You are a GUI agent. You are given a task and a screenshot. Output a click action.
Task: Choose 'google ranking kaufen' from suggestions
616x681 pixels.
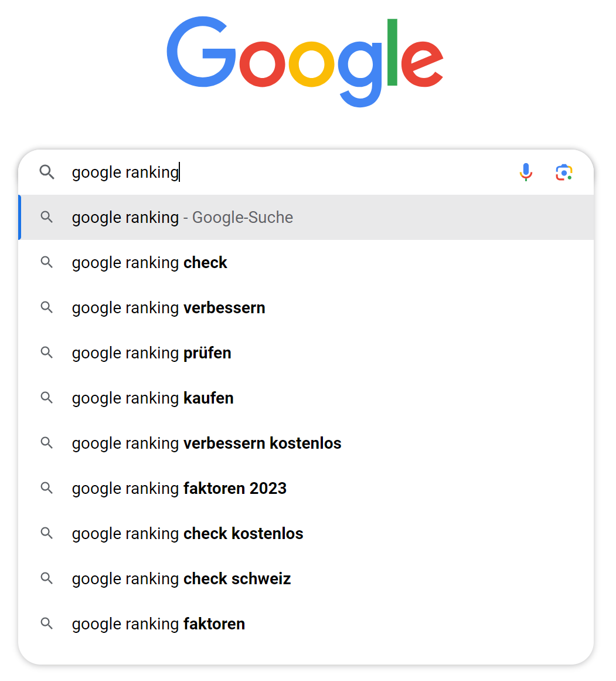(x=152, y=398)
